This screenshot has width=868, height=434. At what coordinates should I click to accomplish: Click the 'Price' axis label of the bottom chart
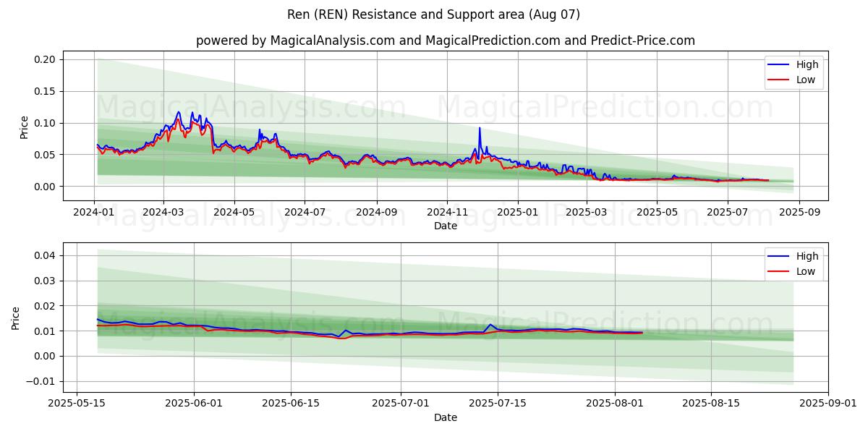coord(16,318)
